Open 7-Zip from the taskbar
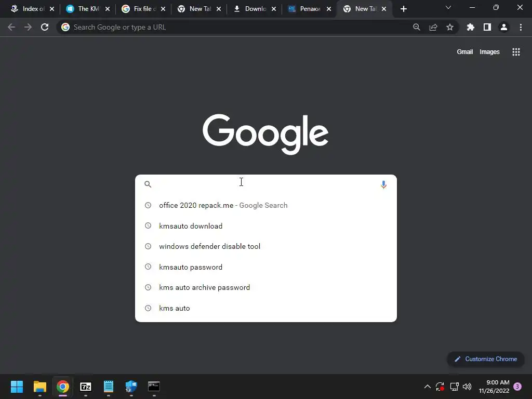 tap(86, 387)
